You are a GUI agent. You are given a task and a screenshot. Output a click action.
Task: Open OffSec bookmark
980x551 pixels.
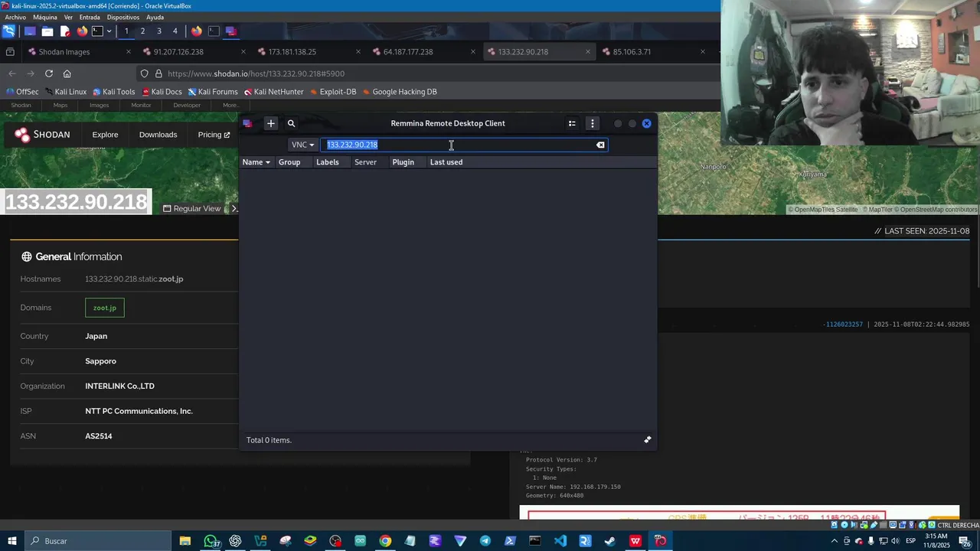pyautogui.click(x=22, y=92)
